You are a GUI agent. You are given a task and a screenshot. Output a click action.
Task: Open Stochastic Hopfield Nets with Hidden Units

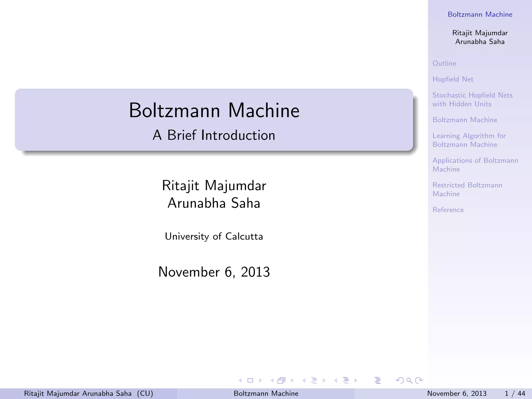[x=472, y=99]
